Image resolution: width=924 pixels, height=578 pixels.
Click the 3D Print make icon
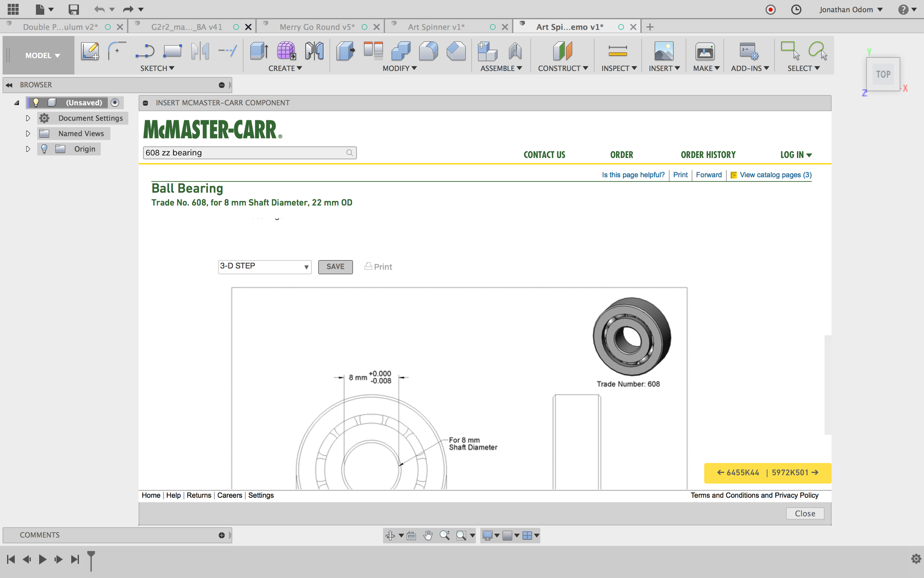(x=705, y=51)
